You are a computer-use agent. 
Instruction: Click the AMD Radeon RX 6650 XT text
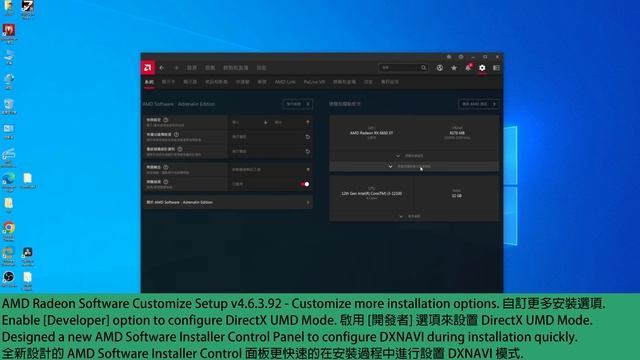click(371, 133)
